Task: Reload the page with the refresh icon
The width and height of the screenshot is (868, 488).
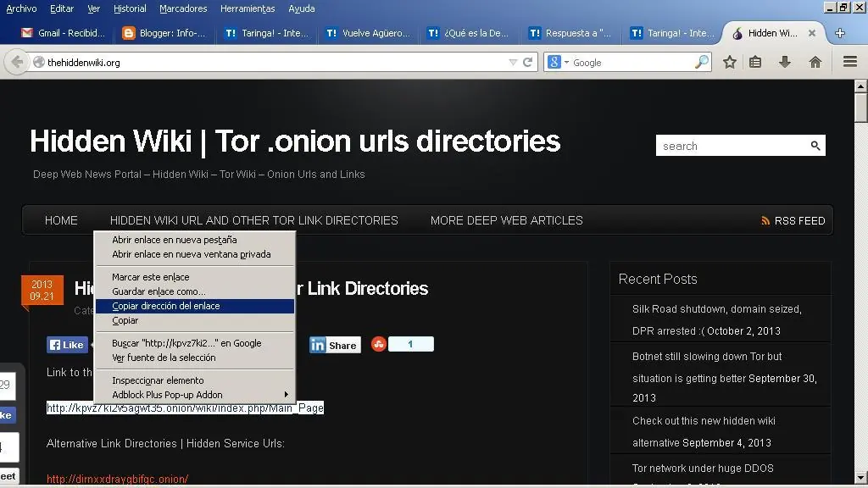Action: [527, 62]
